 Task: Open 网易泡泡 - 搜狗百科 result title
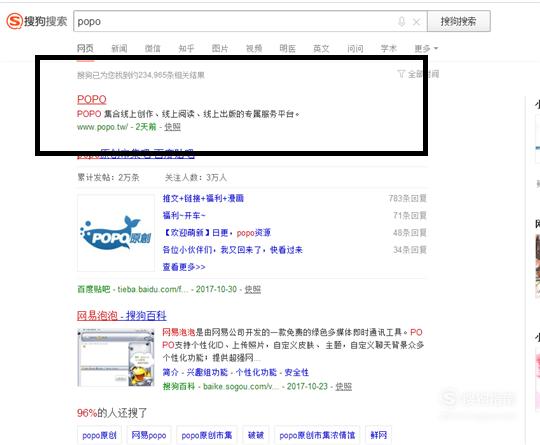(122, 315)
